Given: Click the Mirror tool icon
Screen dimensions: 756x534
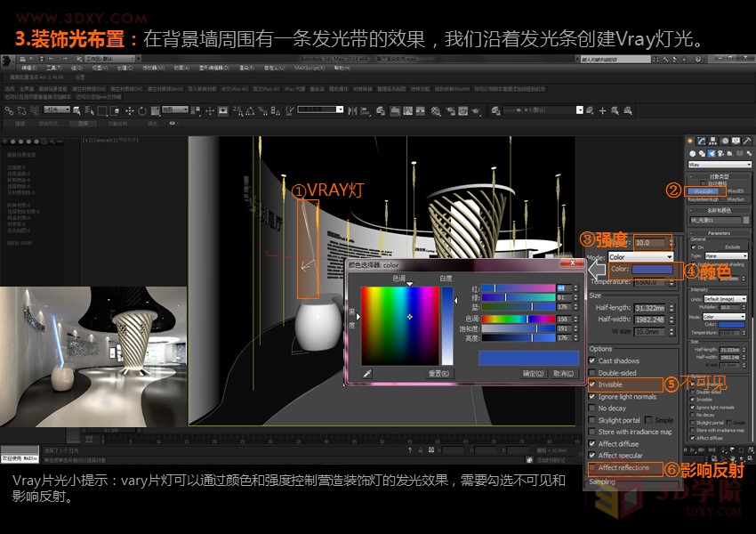Looking at the screenshot, I should click(x=352, y=111).
